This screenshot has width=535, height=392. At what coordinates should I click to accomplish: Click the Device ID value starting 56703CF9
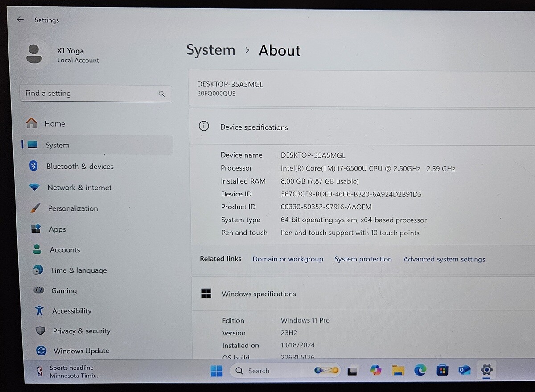click(x=351, y=194)
